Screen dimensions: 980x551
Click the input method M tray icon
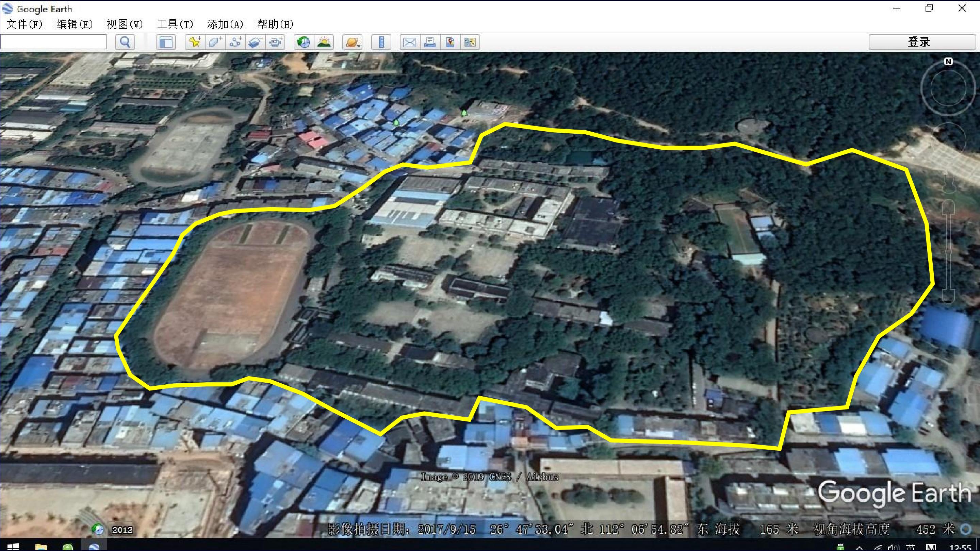(x=931, y=548)
